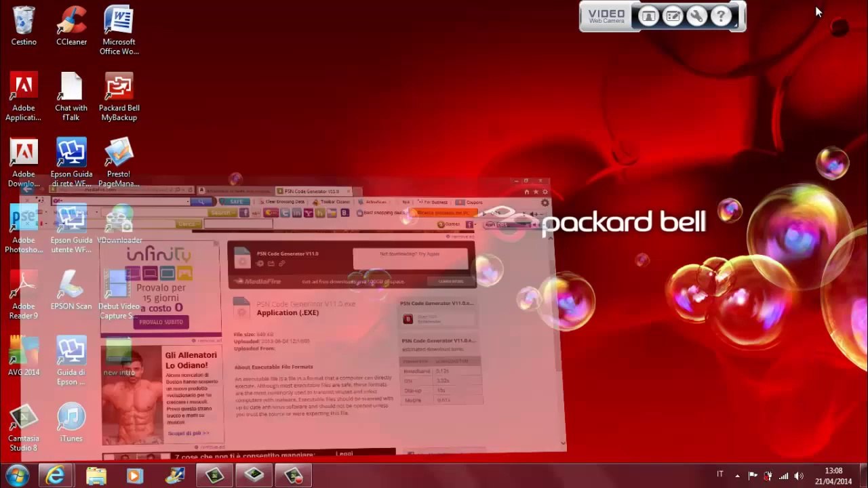Switch to the Camtasia recorder taskbar item with red dot
This screenshot has width=868, height=488.
coord(294,475)
